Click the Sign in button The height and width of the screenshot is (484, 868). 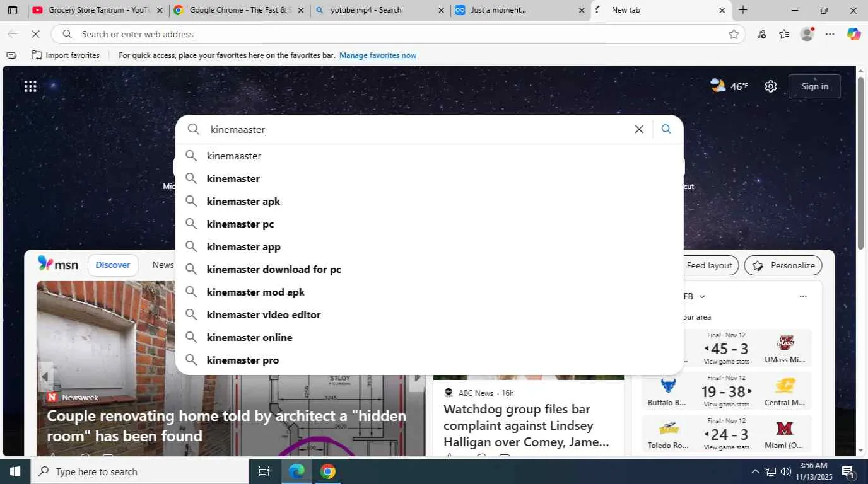(x=814, y=86)
